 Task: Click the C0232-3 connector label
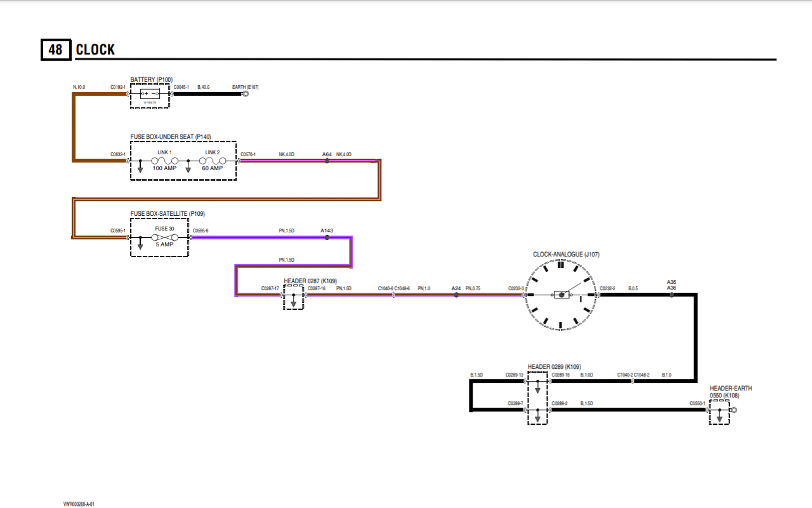click(x=516, y=288)
